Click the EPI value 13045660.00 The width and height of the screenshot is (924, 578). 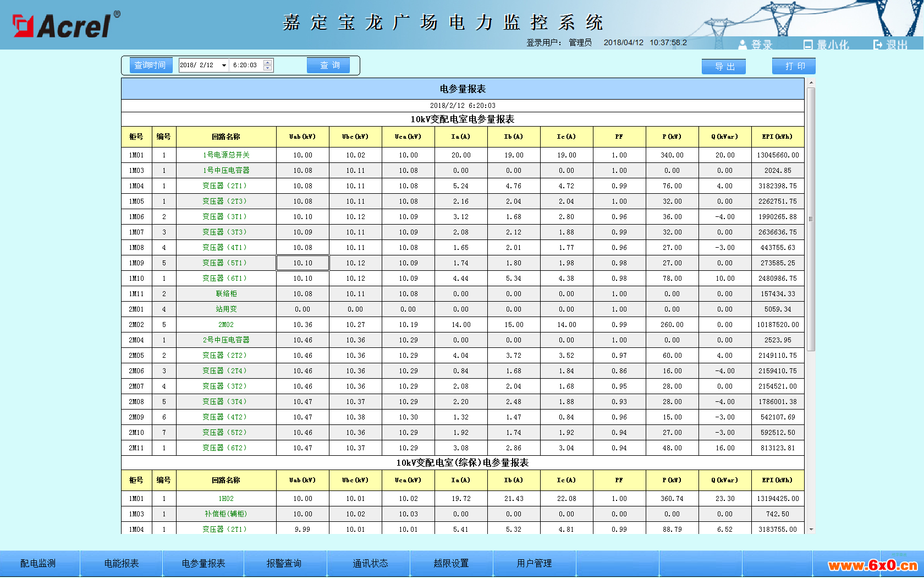(x=778, y=155)
